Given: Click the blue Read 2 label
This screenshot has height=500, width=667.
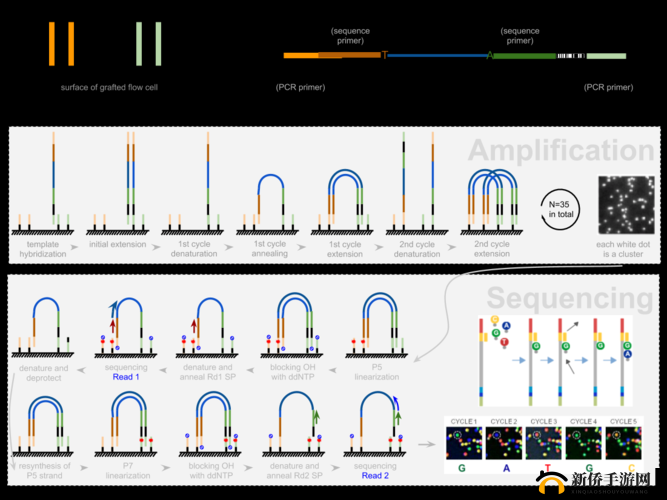Looking at the screenshot, I should [375, 475].
